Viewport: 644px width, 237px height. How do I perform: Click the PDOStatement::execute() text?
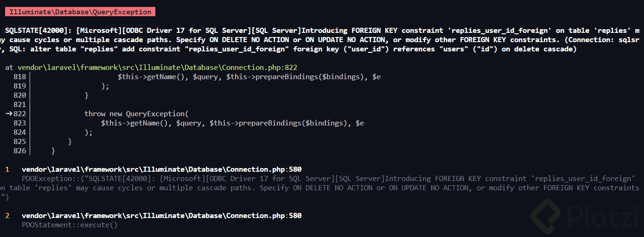coord(70,225)
